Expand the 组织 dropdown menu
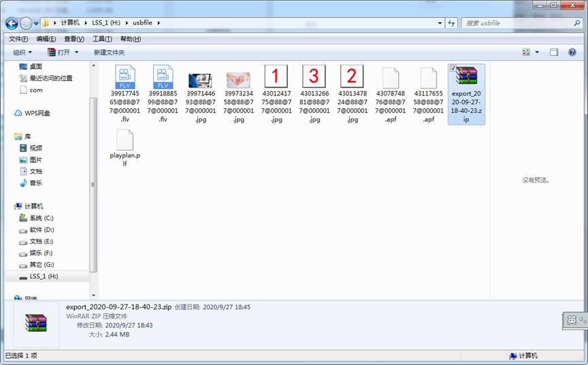Screen dimensions: 588x365 coord(22,52)
